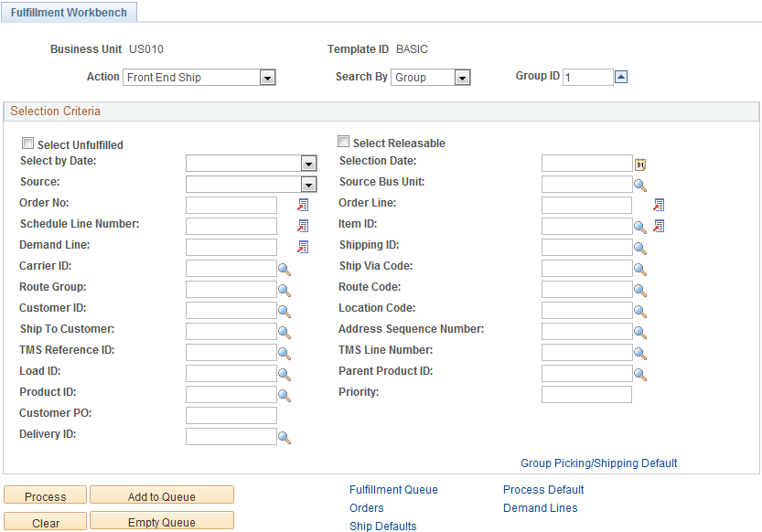Switch to the Fulfillment Workbench tab
762x532 pixels.
(69, 12)
